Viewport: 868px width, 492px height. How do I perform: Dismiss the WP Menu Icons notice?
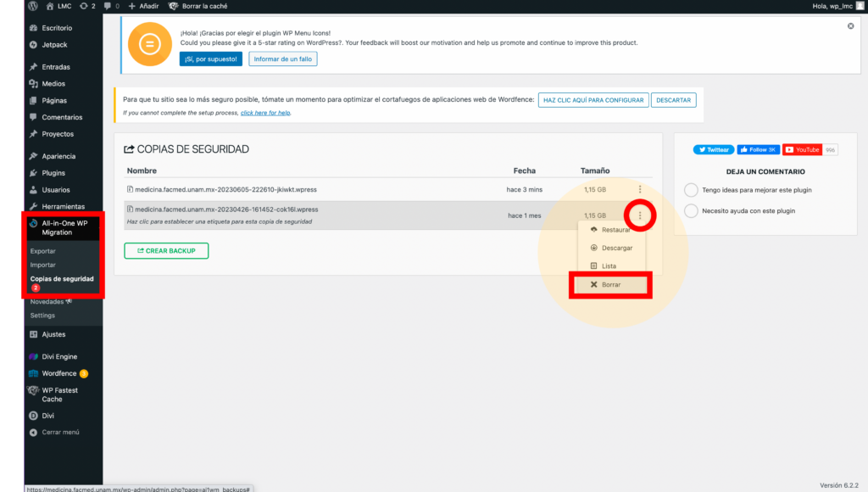pos(851,26)
